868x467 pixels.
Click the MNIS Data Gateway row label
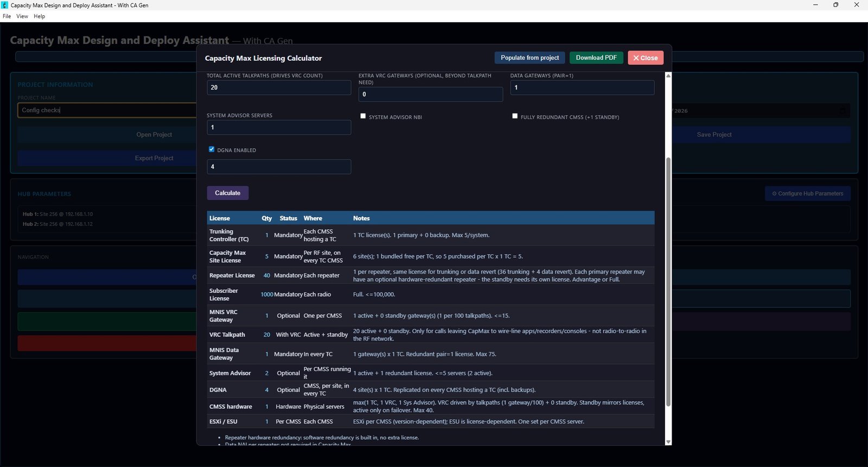click(224, 354)
